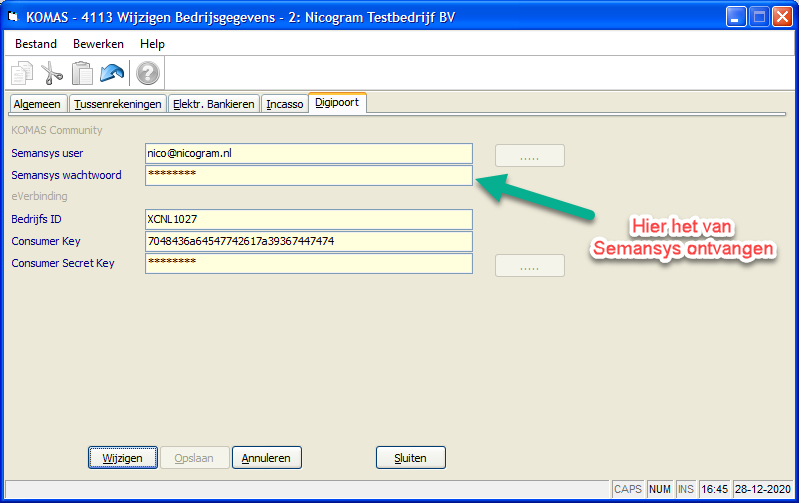Close the KOMAS window
The height and width of the screenshot is (503, 799).
tap(782, 17)
